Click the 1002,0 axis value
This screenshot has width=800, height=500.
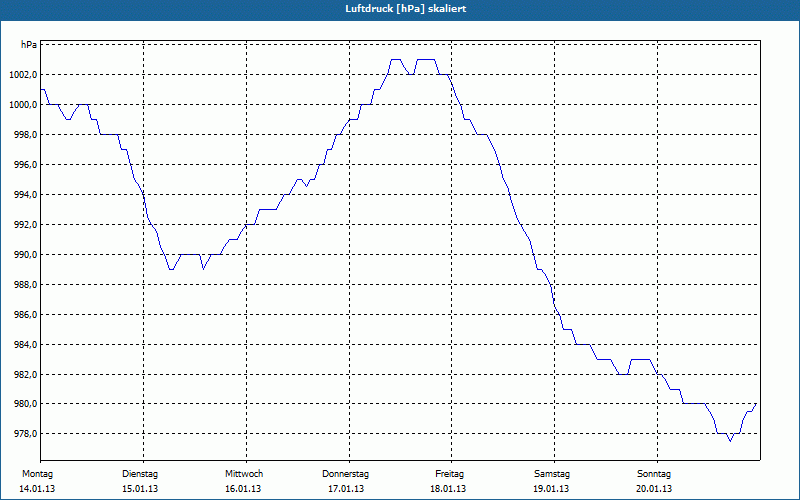[x=23, y=75]
